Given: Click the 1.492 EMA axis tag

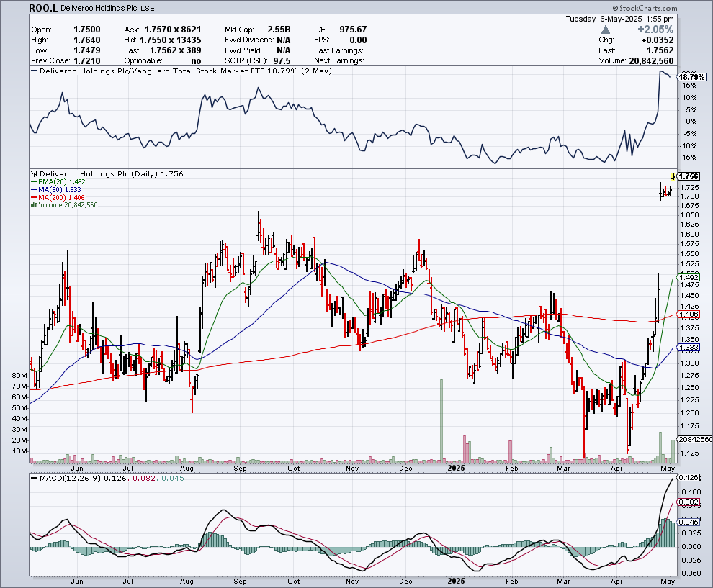Looking at the screenshot, I should click(689, 278).
